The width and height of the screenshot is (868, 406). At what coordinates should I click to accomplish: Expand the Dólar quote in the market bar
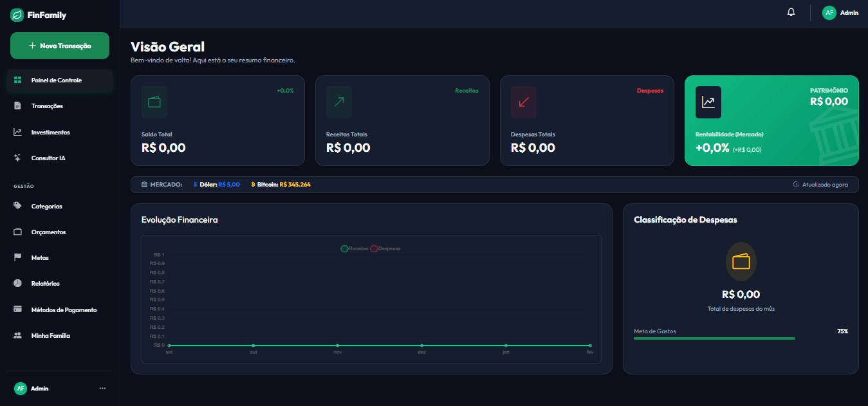tap(216, 184)
